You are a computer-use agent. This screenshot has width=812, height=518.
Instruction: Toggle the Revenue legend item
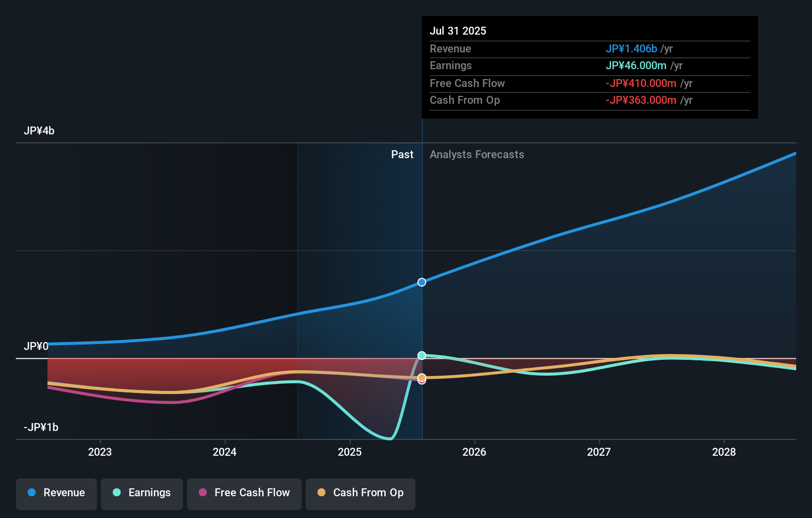pos(56,493)
